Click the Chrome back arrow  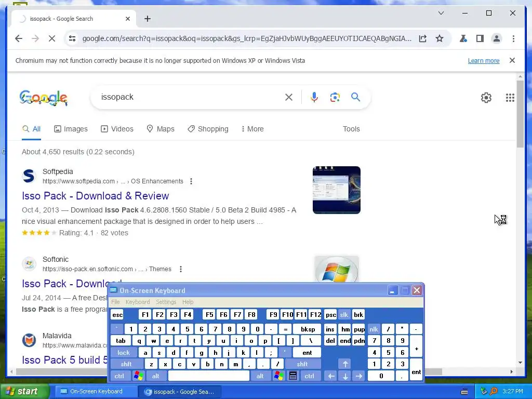click(19, 38)
